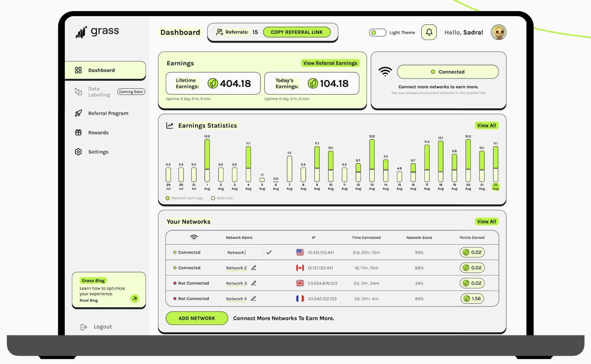Click the Referral Program rocket icon
The image size is (591, 364).
pyautogui.click(x=78, y=113)
